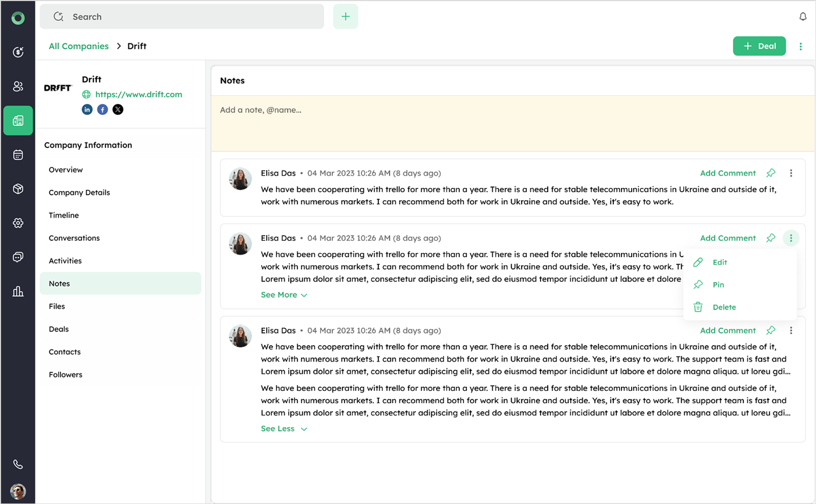Open the calendar icon in sidebar

pyautogui.click(x=18, y=155)
